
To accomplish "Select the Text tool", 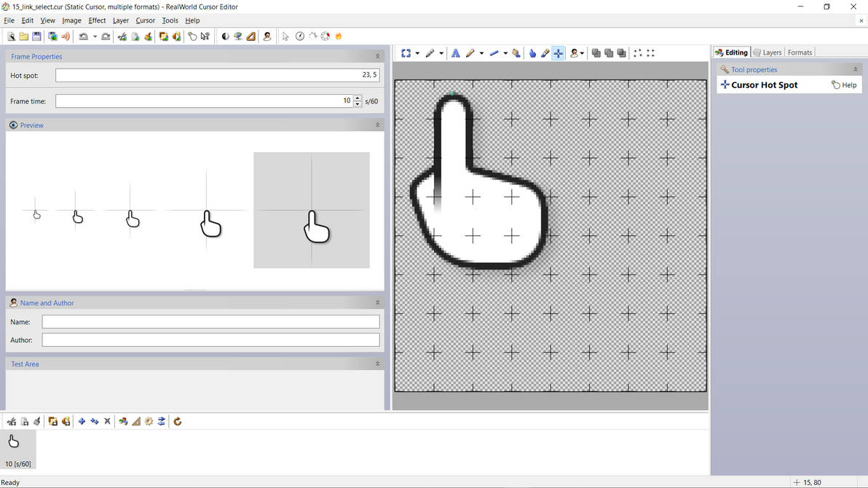I will (x=456, y=52).
